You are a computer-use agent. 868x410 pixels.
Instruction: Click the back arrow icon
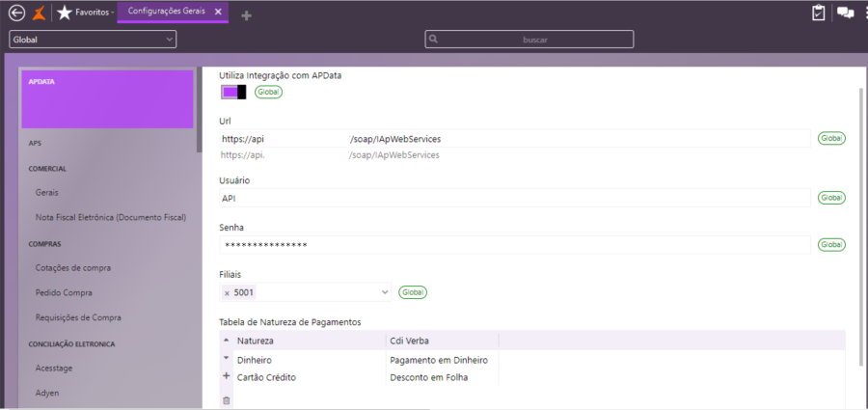click(x=17, y=13)
